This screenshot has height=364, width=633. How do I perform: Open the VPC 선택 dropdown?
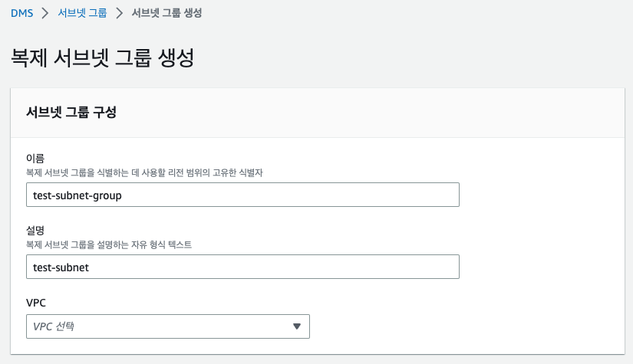(x=167, y=326)
